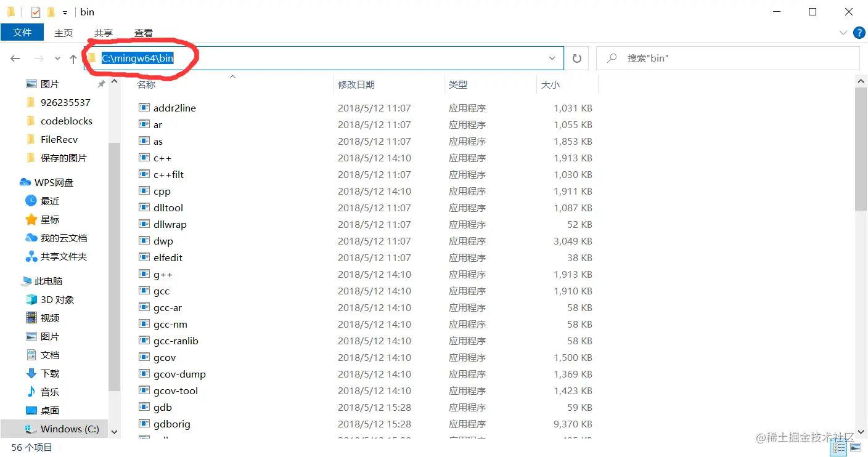Select the c++filt file name
The height and width of the screenshot is (457, 868).
click(169, 174)
